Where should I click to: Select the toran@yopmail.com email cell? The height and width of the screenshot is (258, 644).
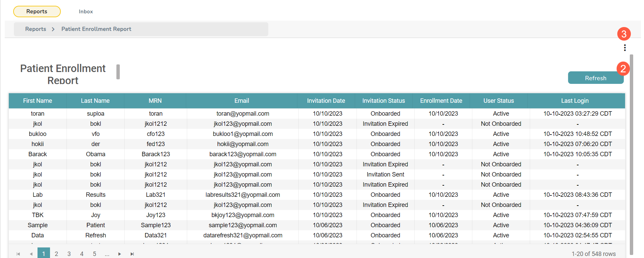click(243, 114)
